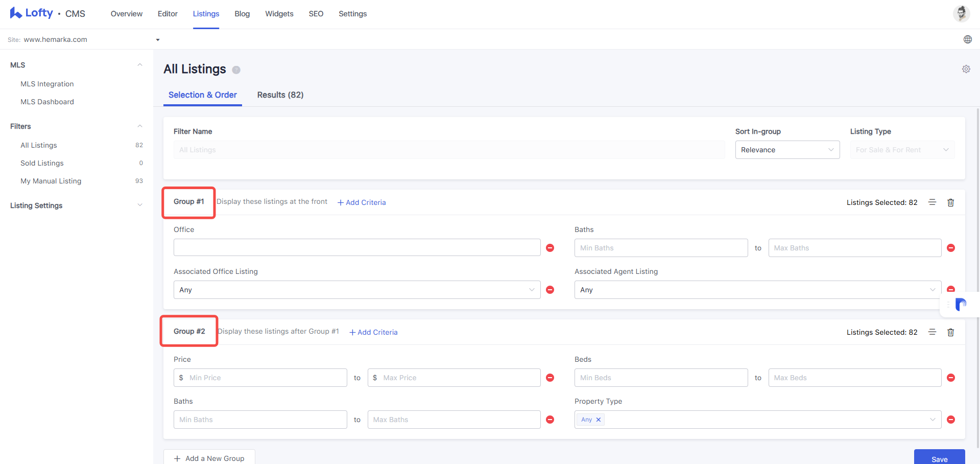
Task: Open the Listing Type dropdown
Action: point(902,150)
